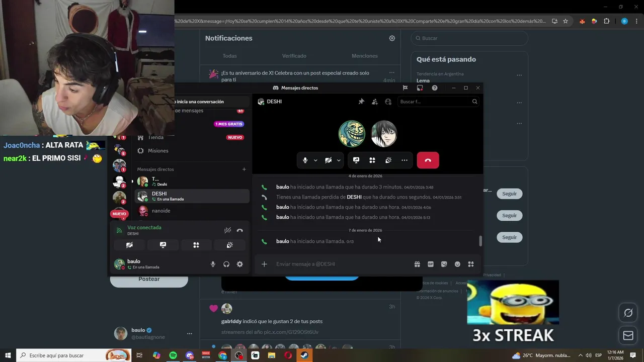The height and width of the screenshot is (362, 644).
Task: Open the sticker picker
Action: 444,264
